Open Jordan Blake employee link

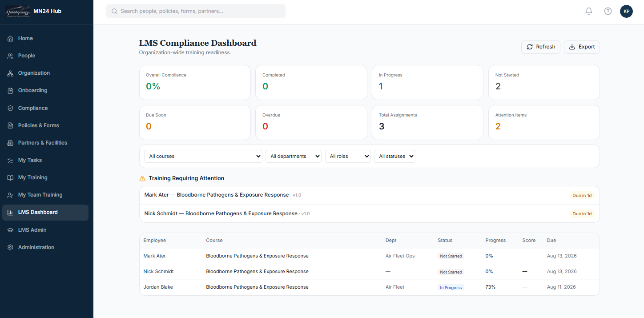(x=158, y=287)
